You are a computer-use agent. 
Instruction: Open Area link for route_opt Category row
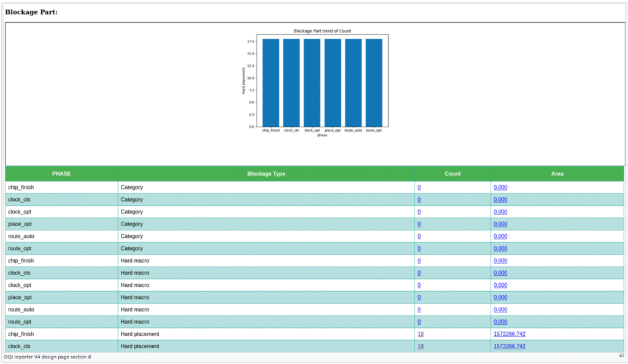[500, 249]
